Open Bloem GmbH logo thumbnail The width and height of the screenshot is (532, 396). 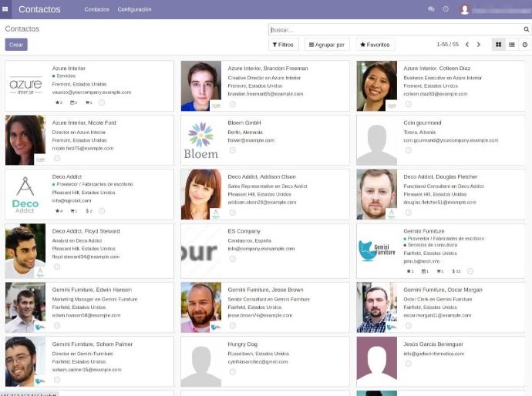(201, 140)
